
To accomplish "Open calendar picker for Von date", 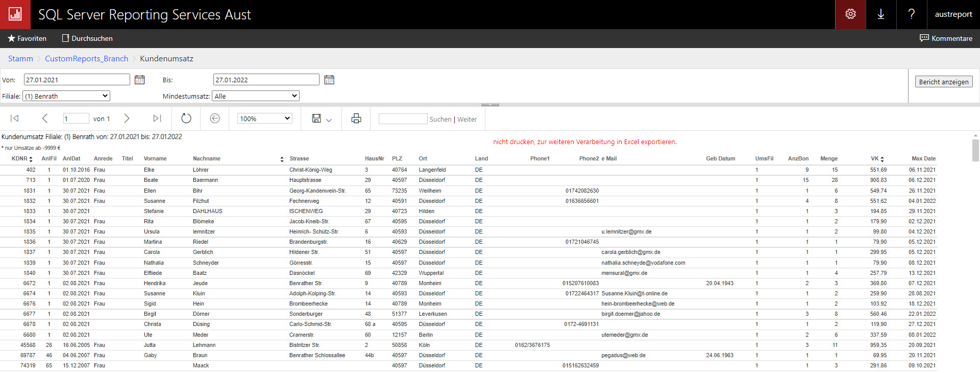I will coord(139,80).
